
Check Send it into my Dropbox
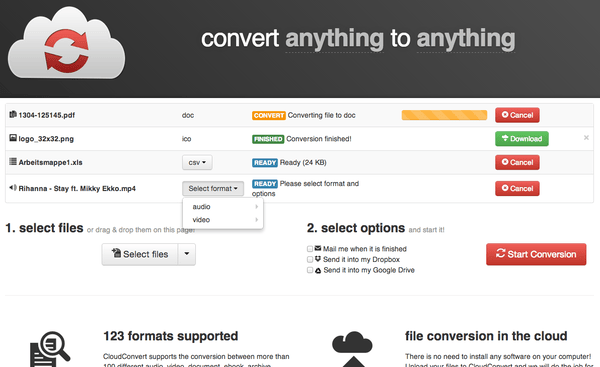(310, 259)
